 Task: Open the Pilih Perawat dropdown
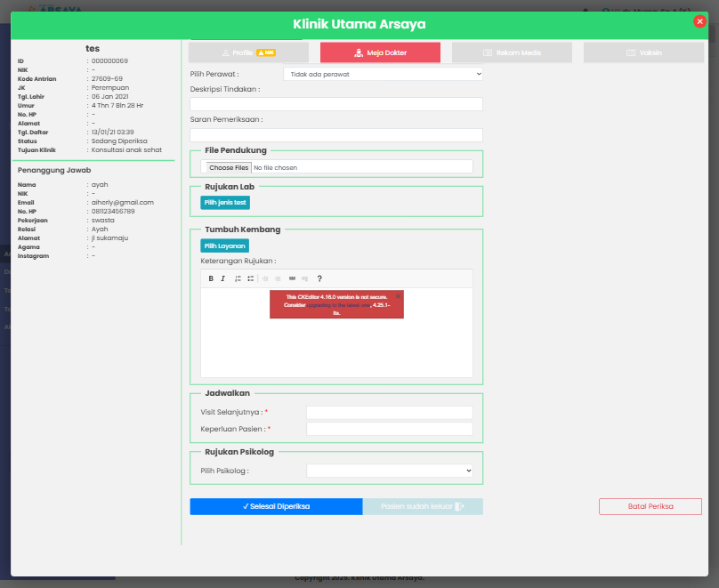(383, 74)
